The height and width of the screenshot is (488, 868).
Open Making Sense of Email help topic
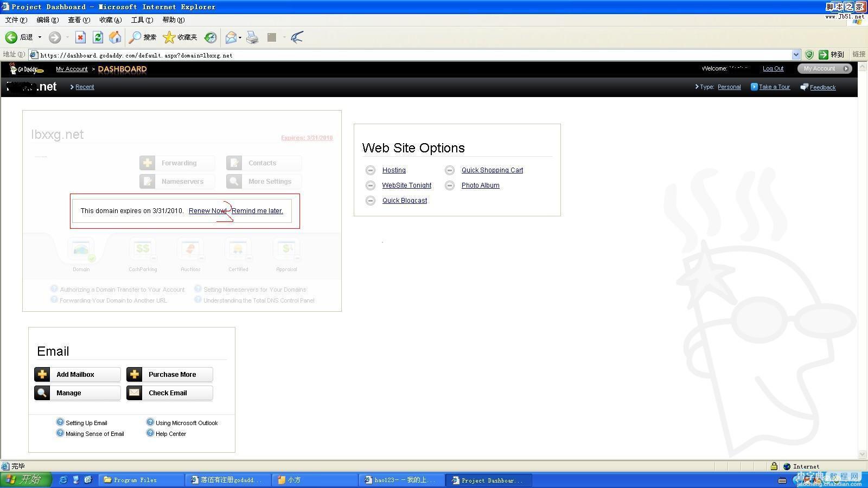point(95,434)
